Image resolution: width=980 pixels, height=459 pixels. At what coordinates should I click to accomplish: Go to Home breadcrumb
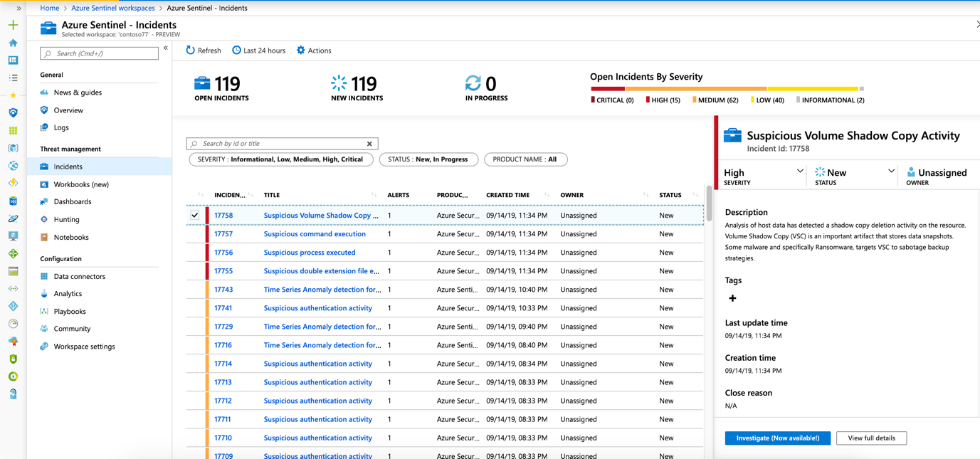tap(50, 8)
